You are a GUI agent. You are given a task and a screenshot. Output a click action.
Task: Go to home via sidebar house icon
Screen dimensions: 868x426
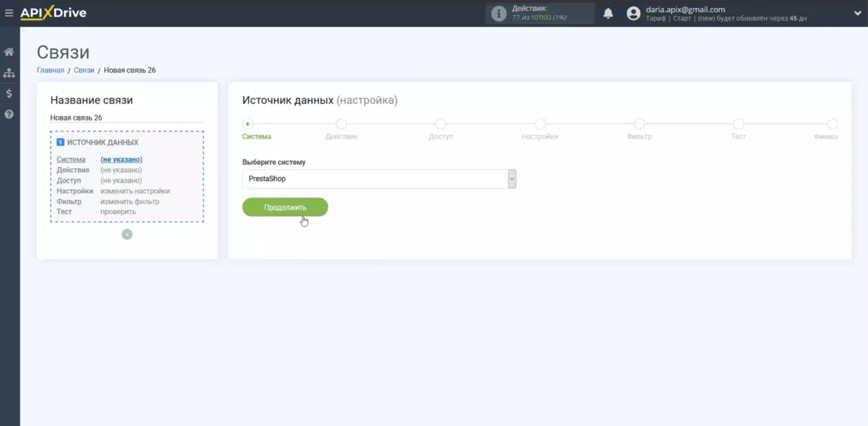(x=9, y=52)
